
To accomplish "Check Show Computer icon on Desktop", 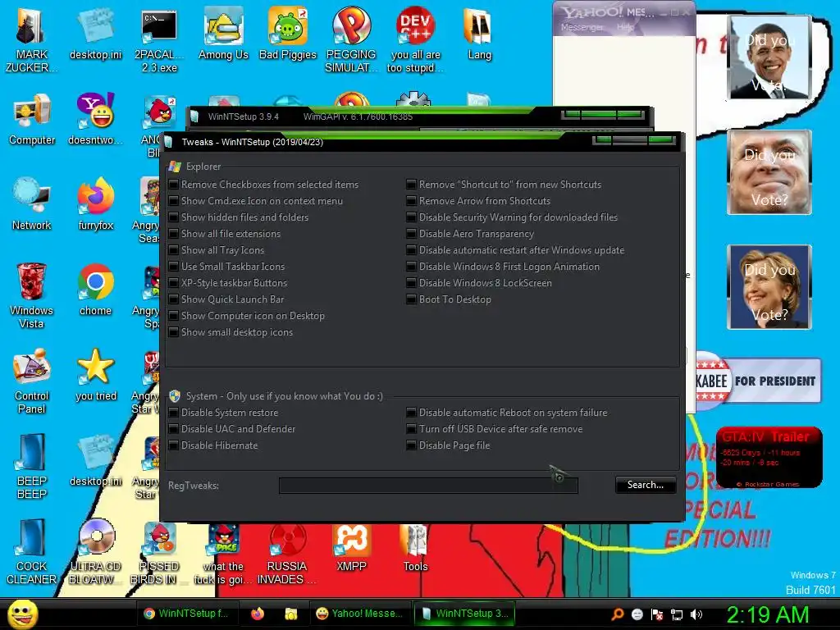I will (x=174, y=316).
